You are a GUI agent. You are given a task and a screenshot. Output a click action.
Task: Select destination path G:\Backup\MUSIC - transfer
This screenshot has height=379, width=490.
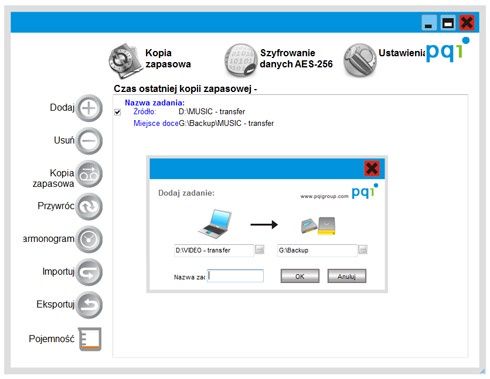(226, 123)
